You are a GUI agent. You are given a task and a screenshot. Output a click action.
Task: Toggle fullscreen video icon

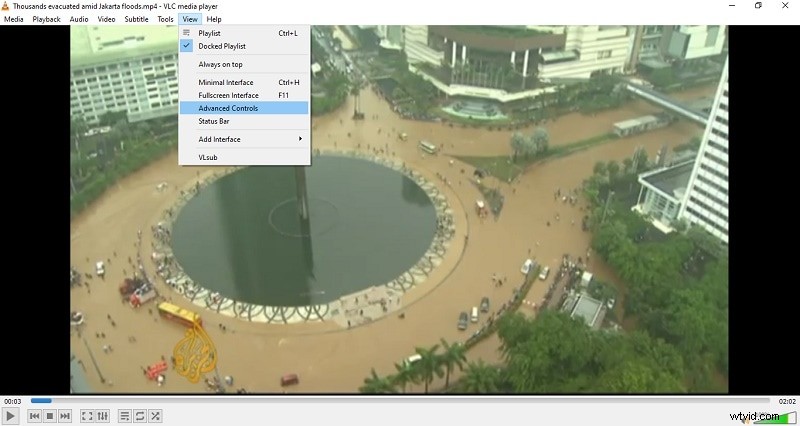pos(87,416)
